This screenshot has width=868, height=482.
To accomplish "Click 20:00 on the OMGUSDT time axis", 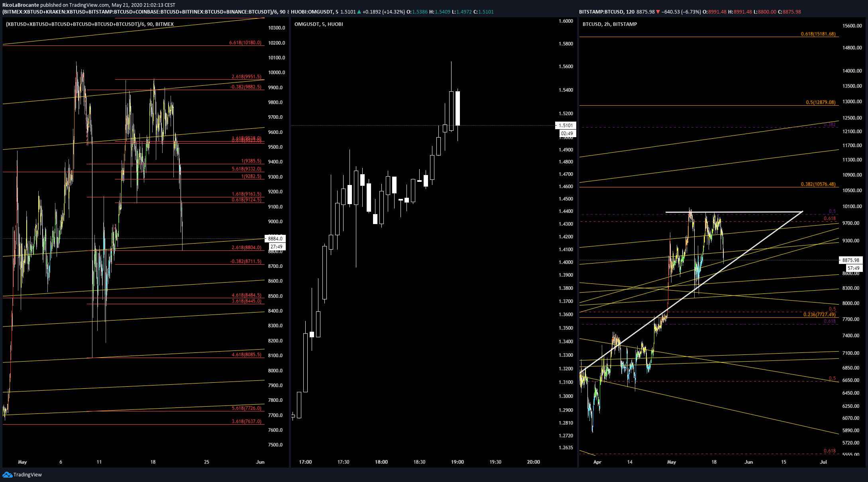I will (x=534, y=462).
